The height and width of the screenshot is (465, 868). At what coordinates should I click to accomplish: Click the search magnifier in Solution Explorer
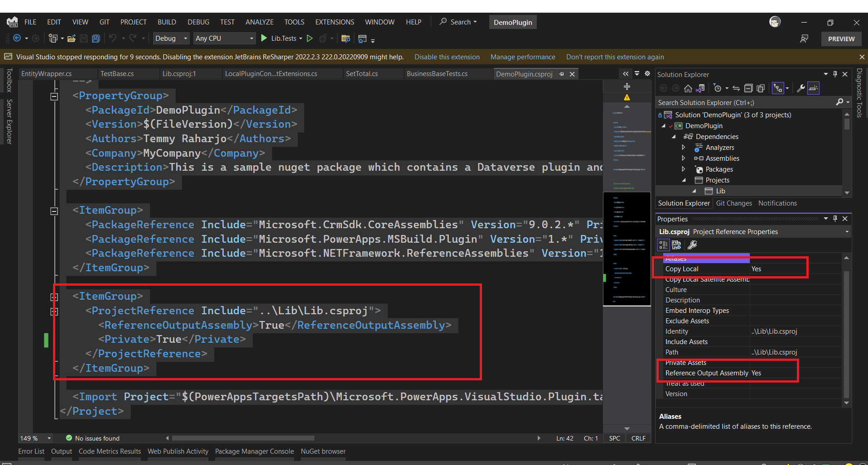click(x=839, y=102)
